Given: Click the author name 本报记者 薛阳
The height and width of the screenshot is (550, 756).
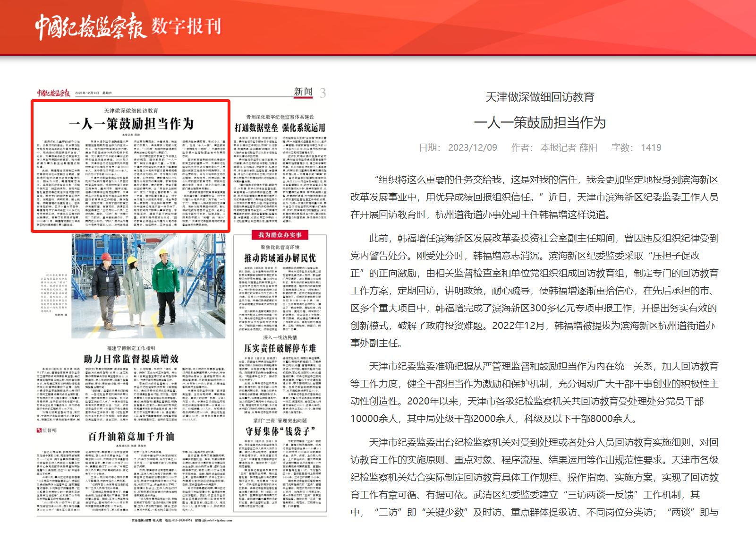Looking at the screenshot, I should click(569, 147).
